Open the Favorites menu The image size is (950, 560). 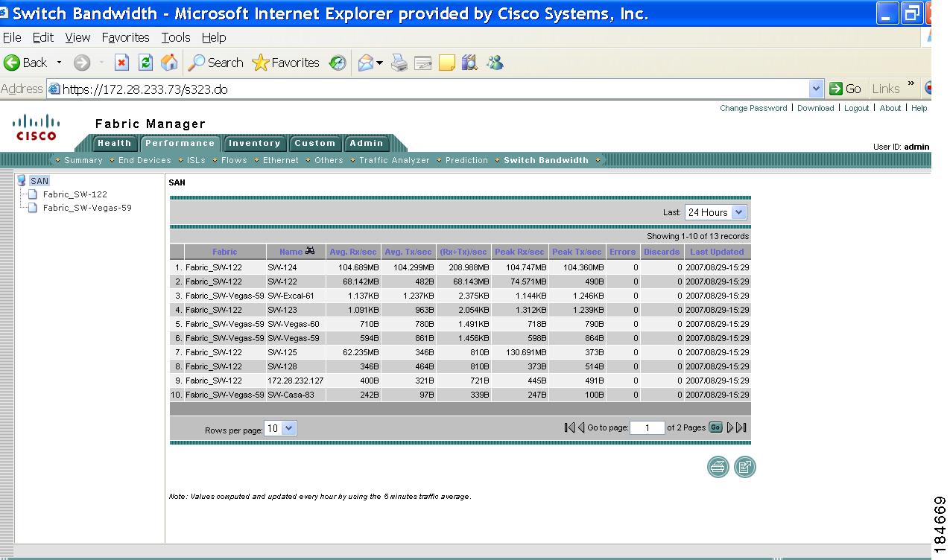click(x=125, y=37)
